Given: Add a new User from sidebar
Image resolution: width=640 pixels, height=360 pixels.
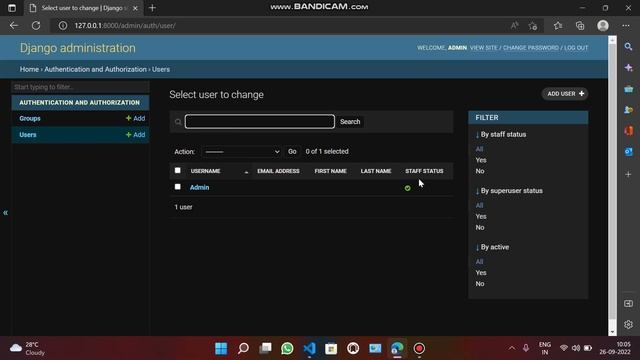Looking at the screenshot, I should (136, 135).
